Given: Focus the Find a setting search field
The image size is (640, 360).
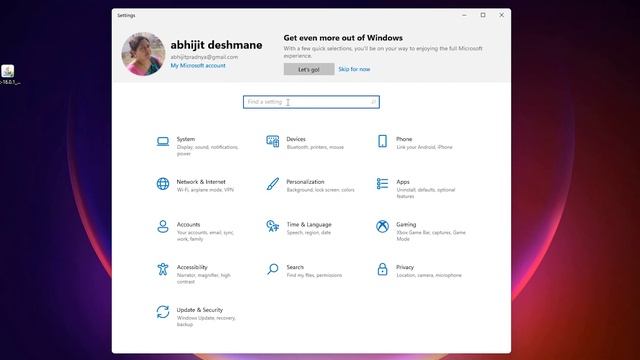Looking at the screenshot, I should point(311,102).
